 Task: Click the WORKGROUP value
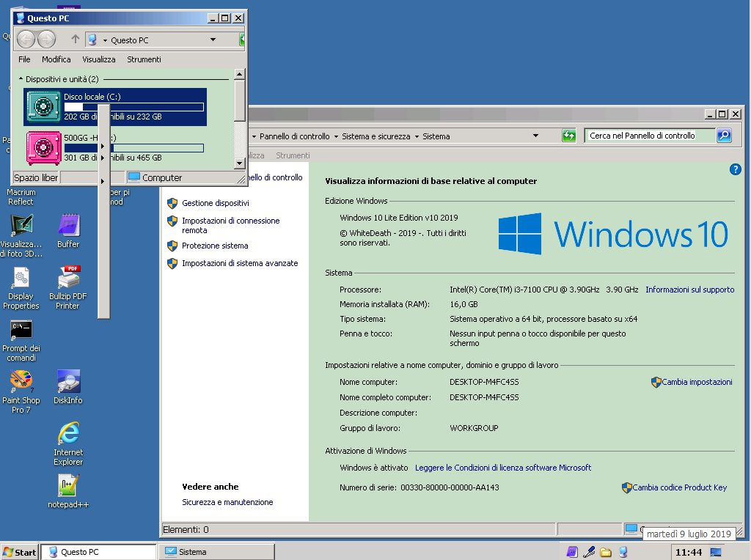point(474,428)
